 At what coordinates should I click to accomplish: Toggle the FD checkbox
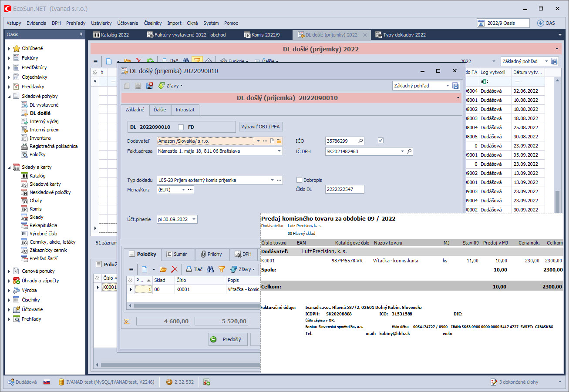click(181, 127)
